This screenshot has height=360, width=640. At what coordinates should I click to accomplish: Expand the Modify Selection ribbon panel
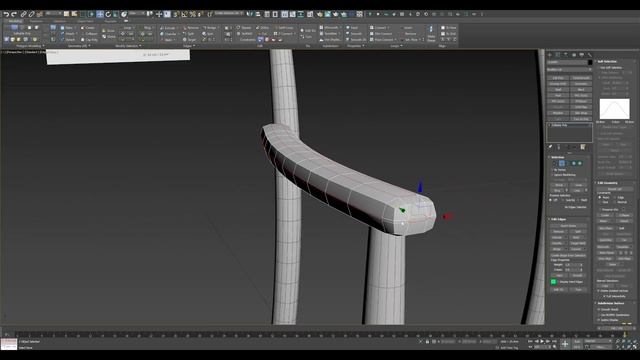click(129, 46)
